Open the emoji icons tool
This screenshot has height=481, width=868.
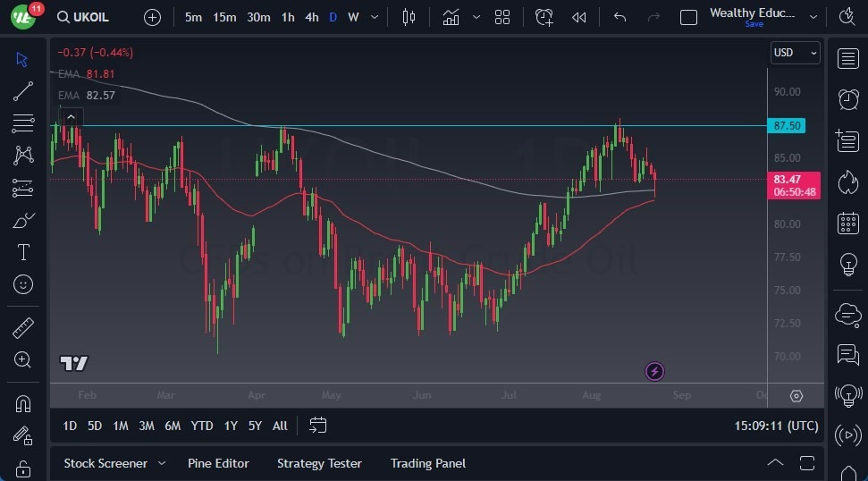[23, 284]
